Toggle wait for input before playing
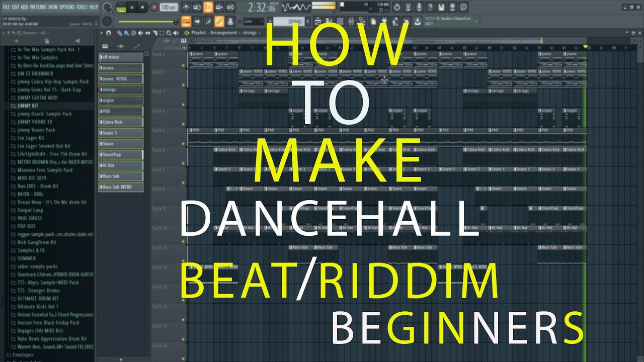Viewport: 644px width, 362px height. click(197, 8)
